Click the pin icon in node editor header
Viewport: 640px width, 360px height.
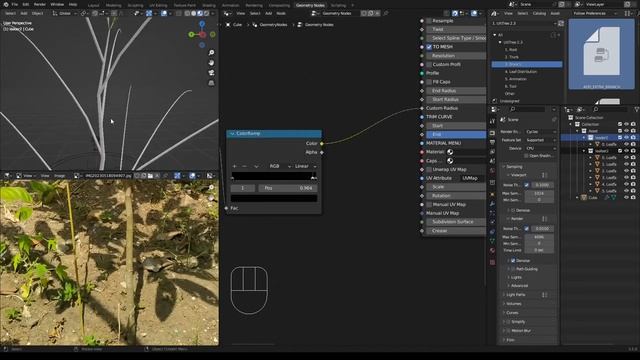click(386, 13)
